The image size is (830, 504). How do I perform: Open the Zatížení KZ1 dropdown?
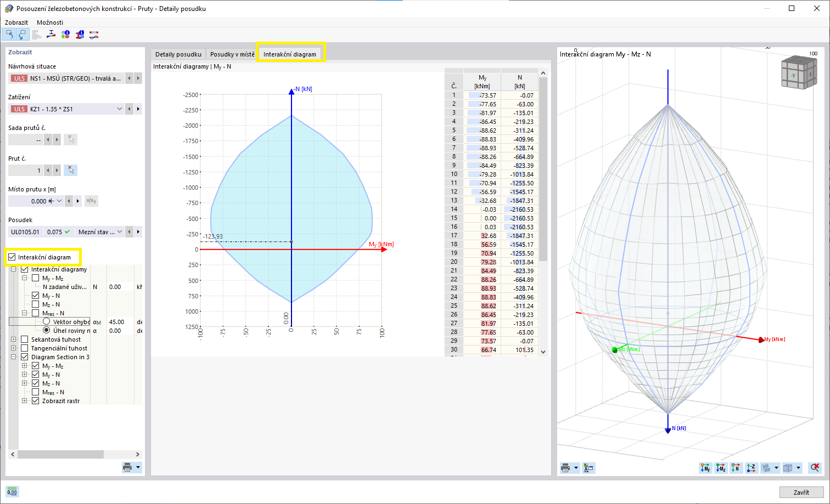(x=120, y=109)
